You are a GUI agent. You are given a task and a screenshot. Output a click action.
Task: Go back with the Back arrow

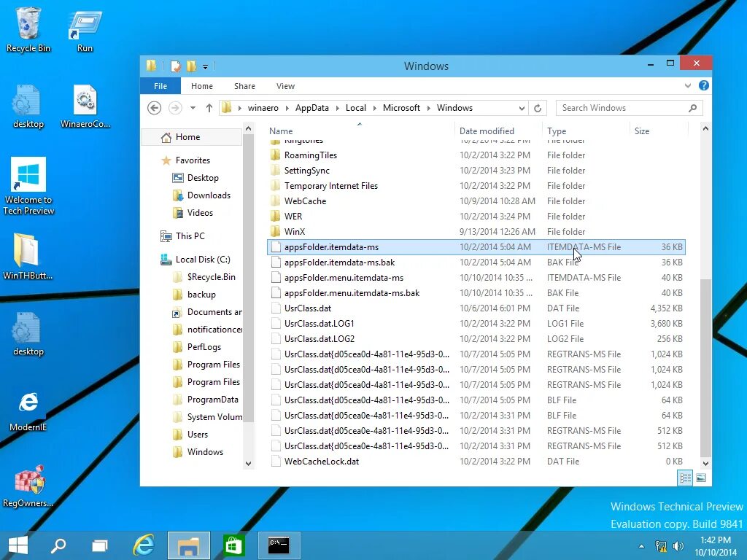(154, 108)
